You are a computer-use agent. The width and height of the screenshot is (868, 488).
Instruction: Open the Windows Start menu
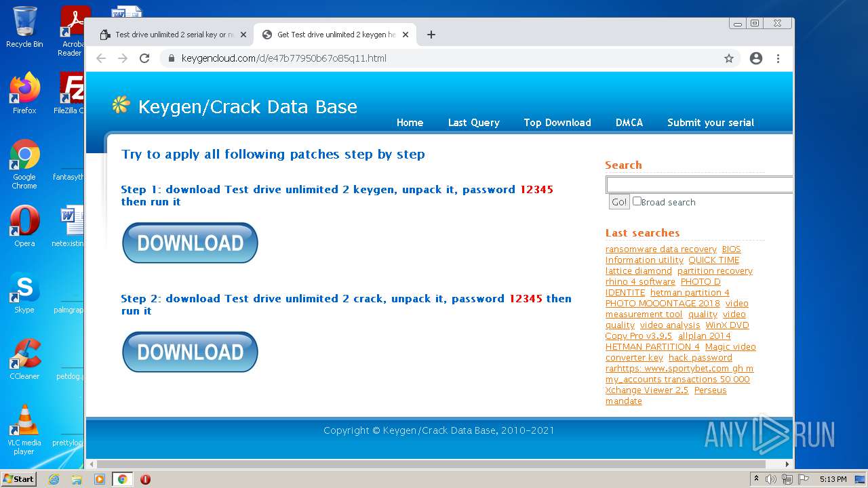click(x=19, y=479)
